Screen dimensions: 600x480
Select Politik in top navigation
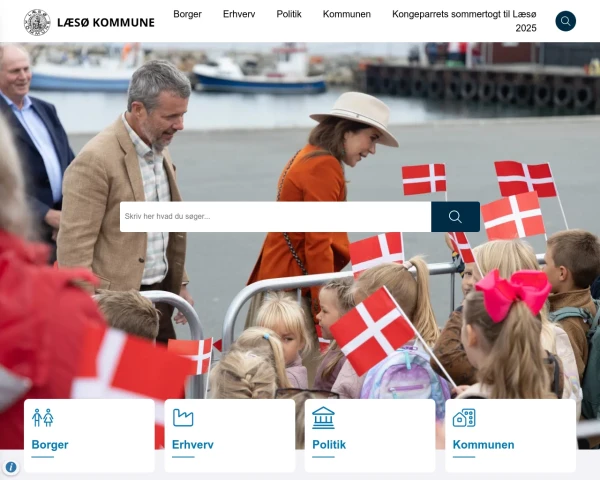tap(289, 14)
